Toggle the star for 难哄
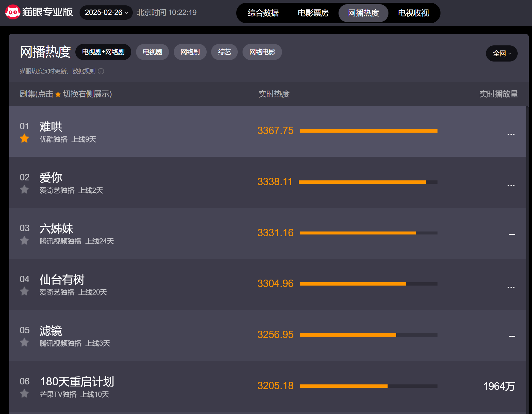 click(25, 139)
